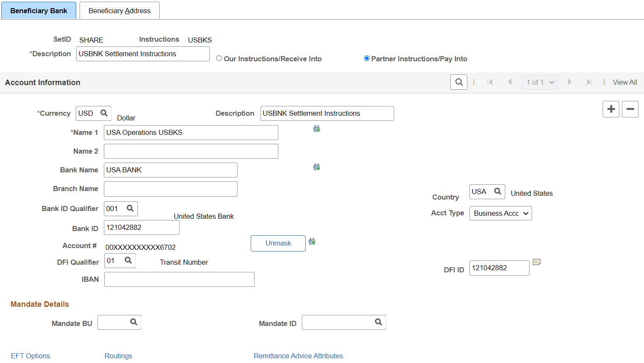Open the DFI Qualifier lookup

[x=130, y=260]
